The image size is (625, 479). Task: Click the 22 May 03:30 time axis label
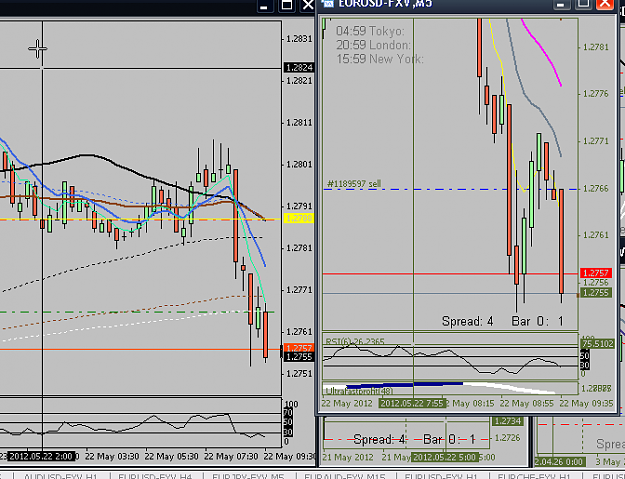[112, 456]
